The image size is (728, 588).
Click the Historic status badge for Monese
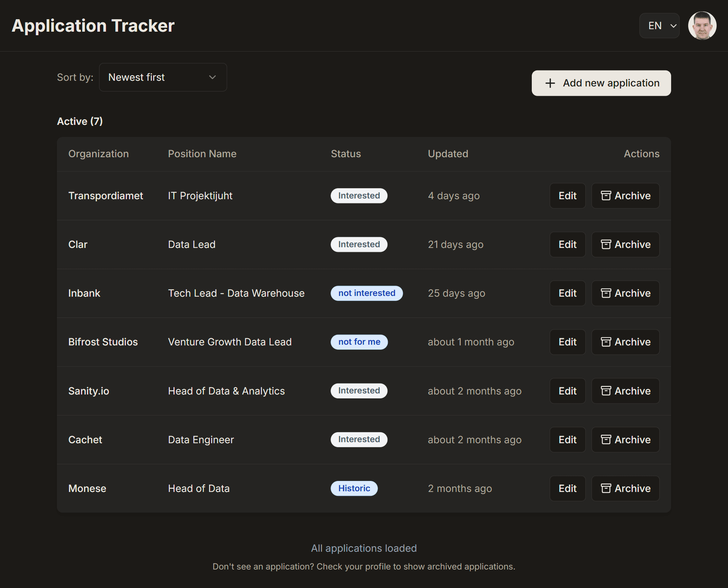[x=354, y=488]
